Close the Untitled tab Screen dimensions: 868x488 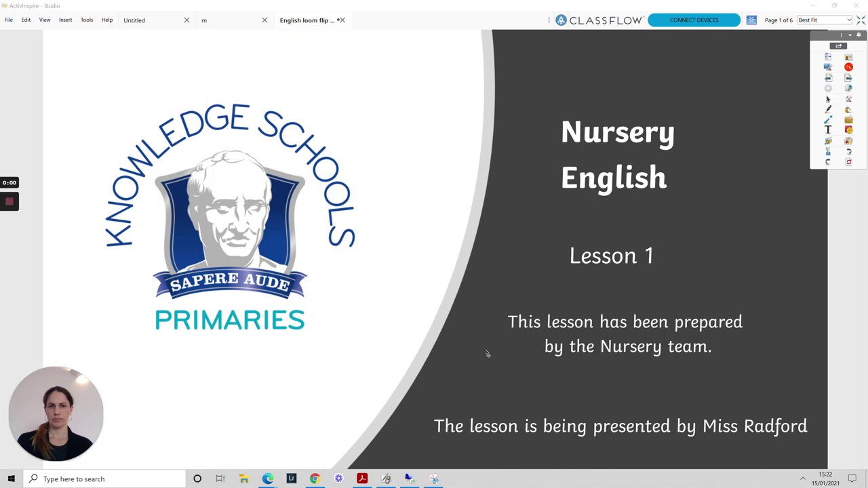click(186, 20)
